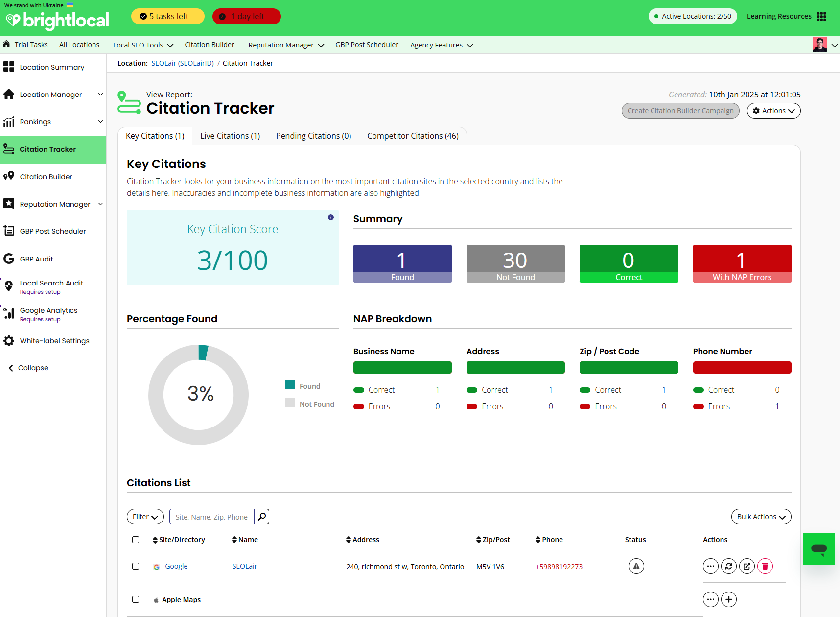
Task: Open the Actions dropdown near report header
Action: point(773,111)
